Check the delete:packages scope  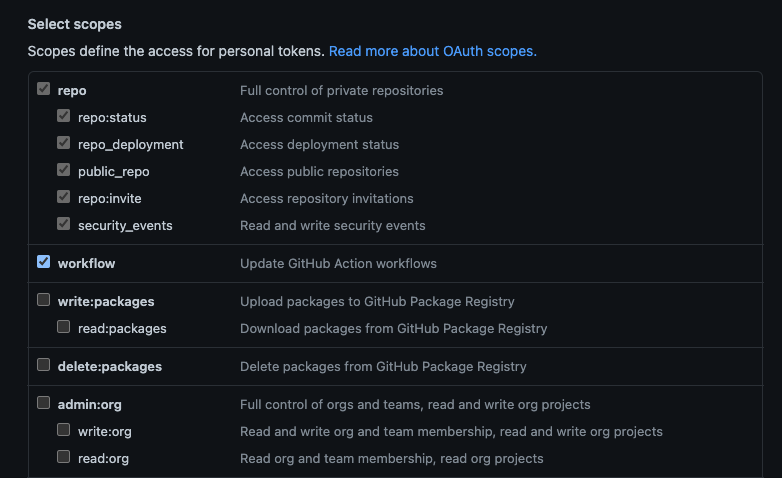pyautogui.click(x=43, y=365)
